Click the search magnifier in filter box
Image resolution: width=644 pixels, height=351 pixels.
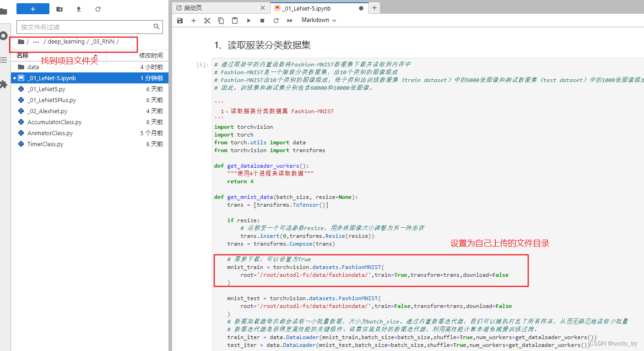pyautogui.click(x=157, y=27)
